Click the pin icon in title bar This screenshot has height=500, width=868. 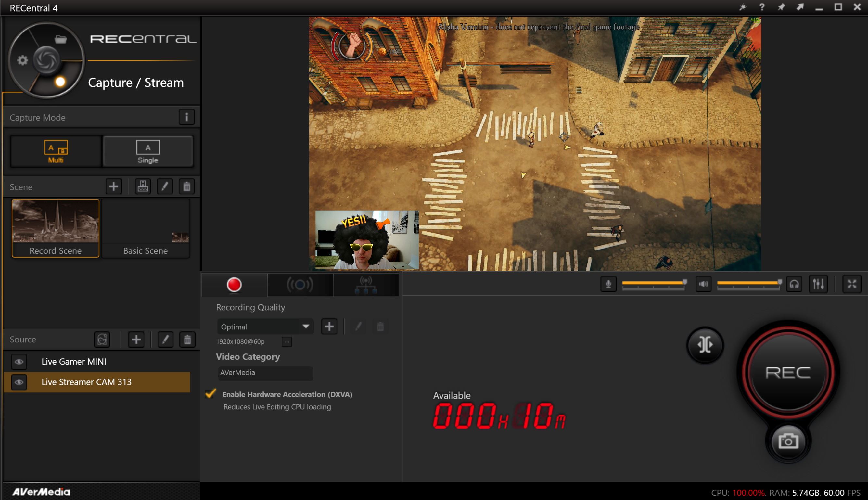(781, 7)
